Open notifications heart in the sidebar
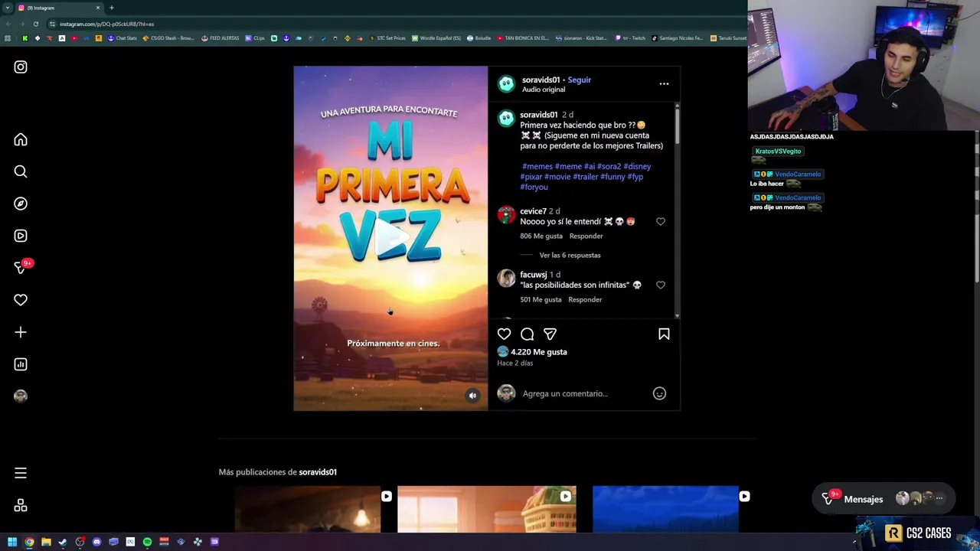This screenshot has width=980, height=551. coord(21,300)
